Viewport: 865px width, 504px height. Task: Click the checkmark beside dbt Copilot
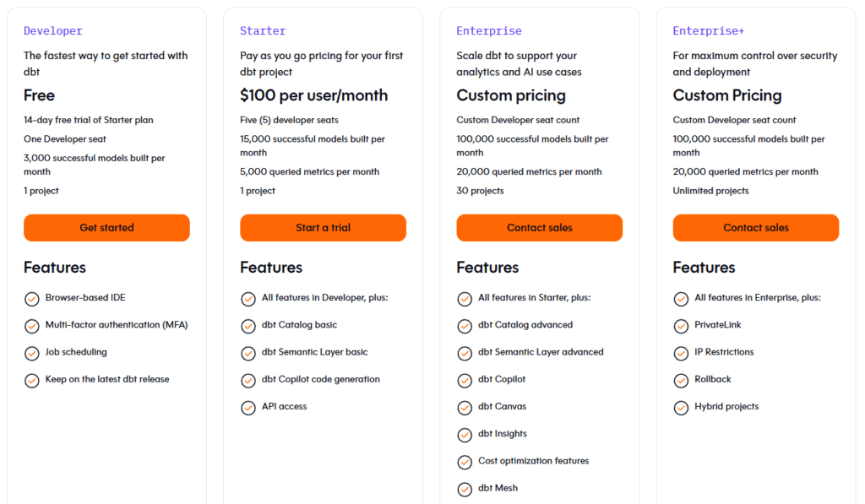tap(465, 380)
